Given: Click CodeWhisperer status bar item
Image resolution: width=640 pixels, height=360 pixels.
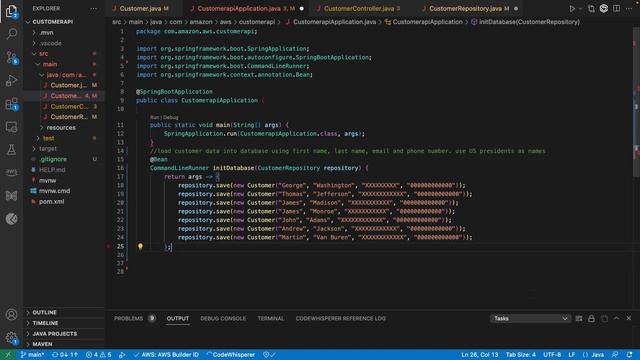Looking at the screenshot, I should click(x=231, y=355).
